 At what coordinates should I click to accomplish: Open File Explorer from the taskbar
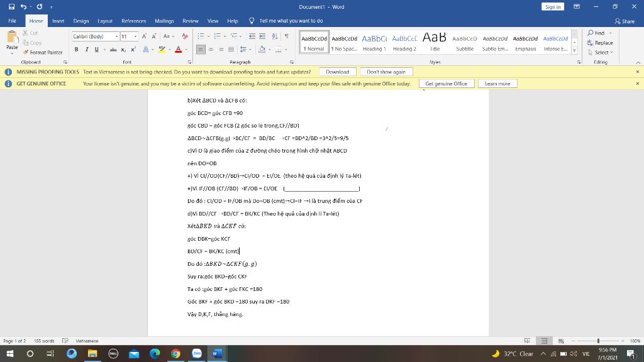point(92,353)
